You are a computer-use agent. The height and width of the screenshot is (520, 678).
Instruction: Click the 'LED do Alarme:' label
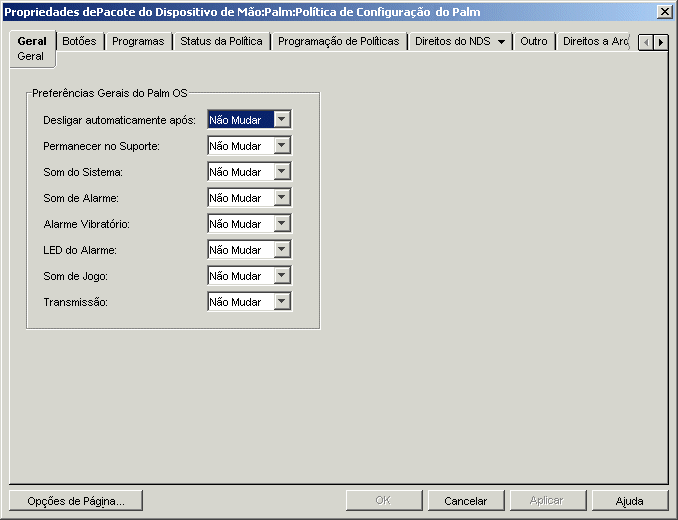coord(80,250)
